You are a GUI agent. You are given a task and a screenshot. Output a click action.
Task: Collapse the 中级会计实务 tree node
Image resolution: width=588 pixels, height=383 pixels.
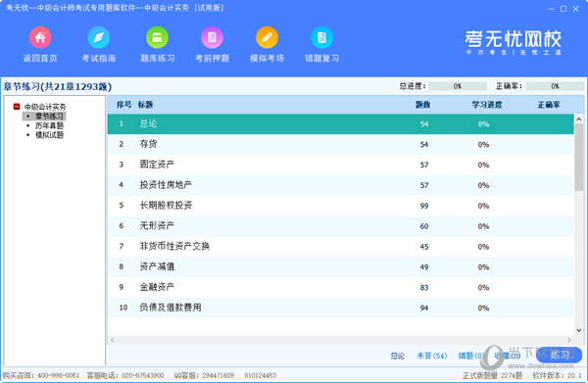tap(17, 107)
